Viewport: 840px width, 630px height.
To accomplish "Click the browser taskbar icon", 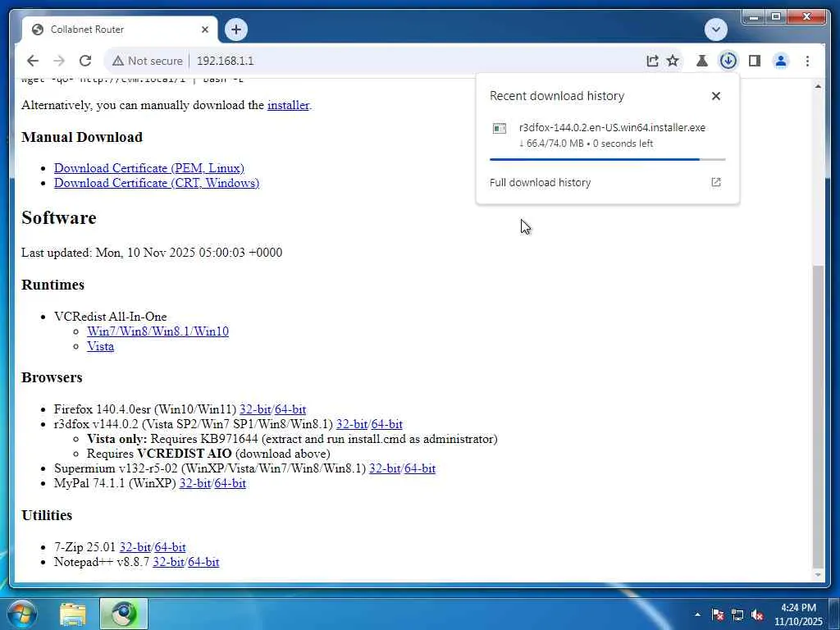I will click(x=124, y=614).
